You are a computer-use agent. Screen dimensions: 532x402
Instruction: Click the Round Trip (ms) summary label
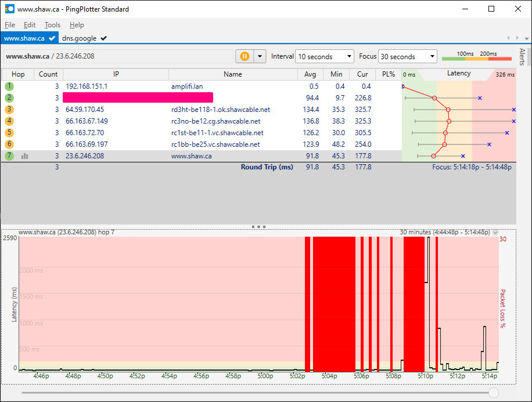click(267, 167)
